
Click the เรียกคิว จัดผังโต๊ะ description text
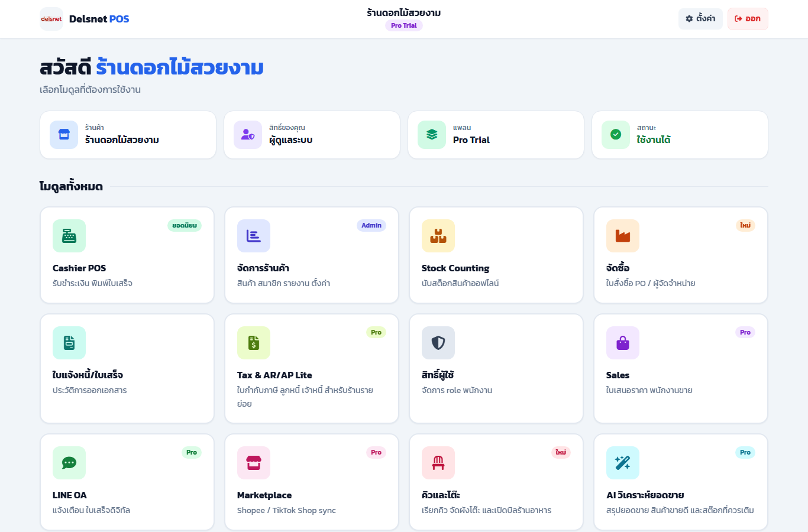coord(486,510)
